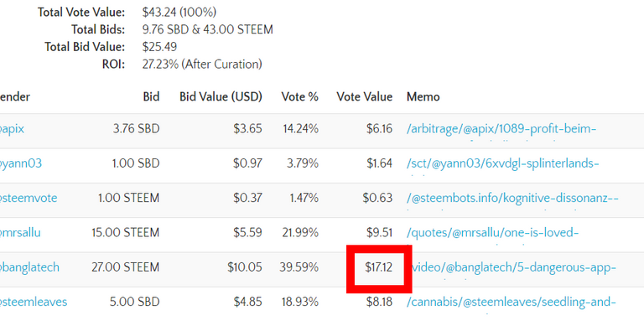Open the kognitive-dissonanz memo link
Screen dimensions: 644x326
[x=512, y=199]
